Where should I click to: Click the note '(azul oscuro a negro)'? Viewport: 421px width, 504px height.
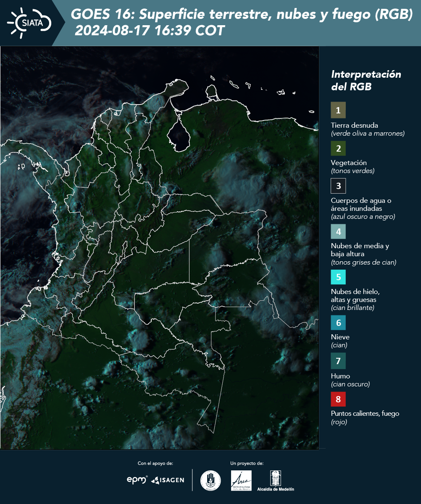(363, 217)
